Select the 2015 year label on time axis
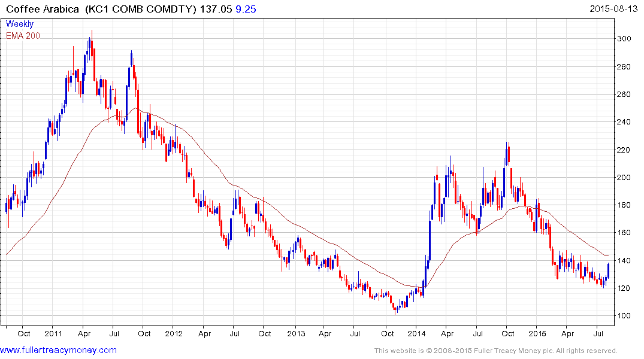Image resolution: width=644 pixels, height=359 pixels. [x=537, y=333]
